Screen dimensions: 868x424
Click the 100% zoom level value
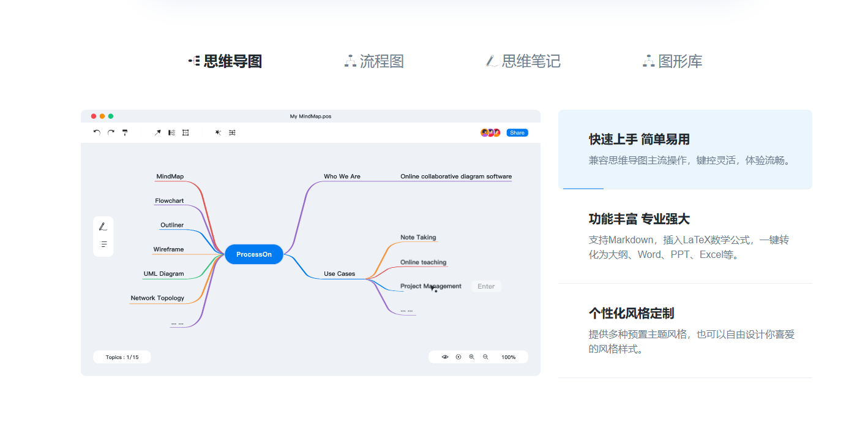pos(509,357)
